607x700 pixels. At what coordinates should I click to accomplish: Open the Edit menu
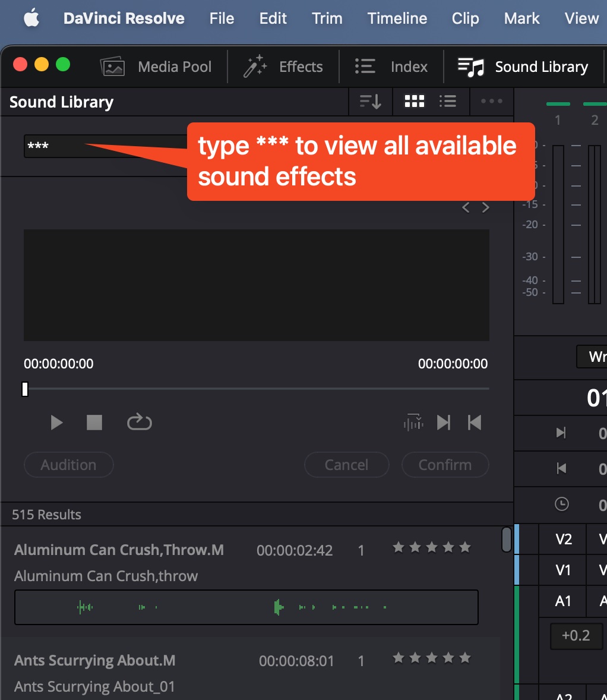pyautogui.click(x=273, y=18)
